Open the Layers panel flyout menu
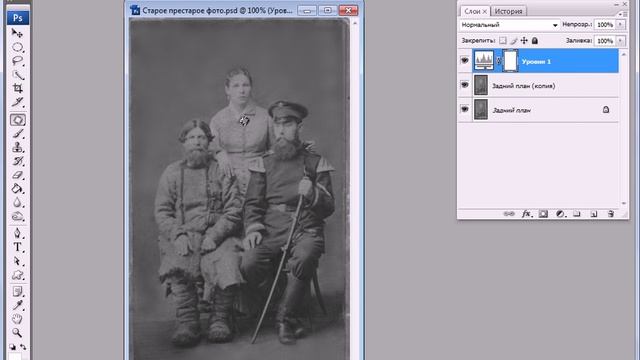 622,14
